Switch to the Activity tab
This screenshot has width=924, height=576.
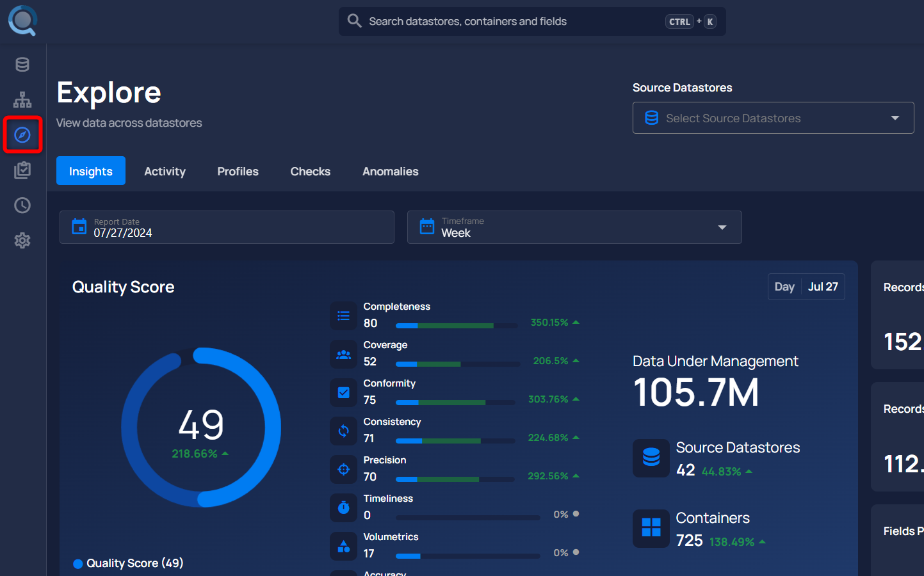coord(165,171)
